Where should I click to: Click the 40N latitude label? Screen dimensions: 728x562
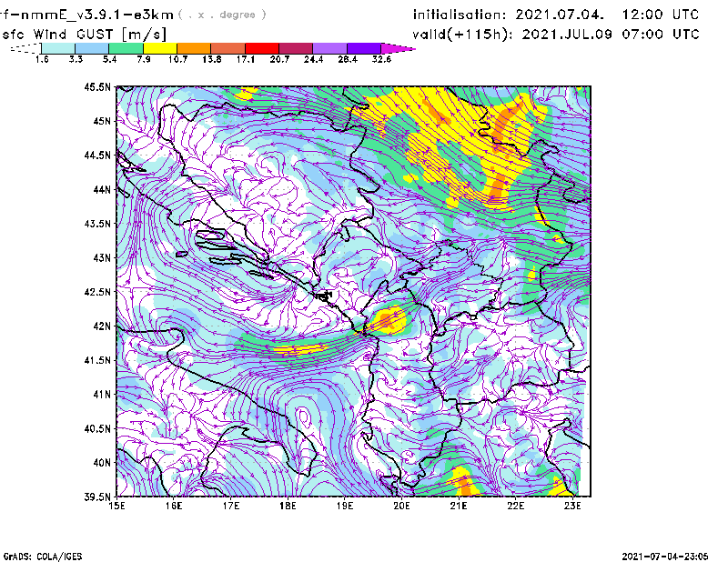[102, 463]
